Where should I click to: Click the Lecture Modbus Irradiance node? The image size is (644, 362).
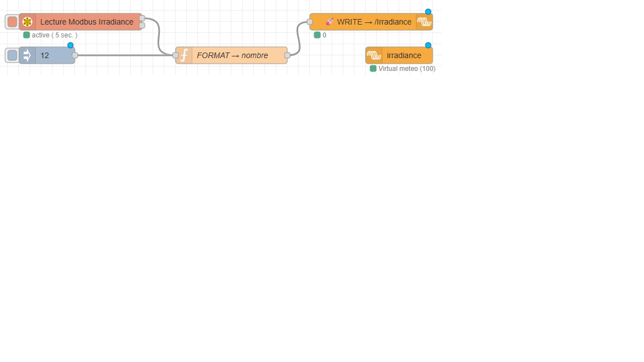click(x=80, y=22)
